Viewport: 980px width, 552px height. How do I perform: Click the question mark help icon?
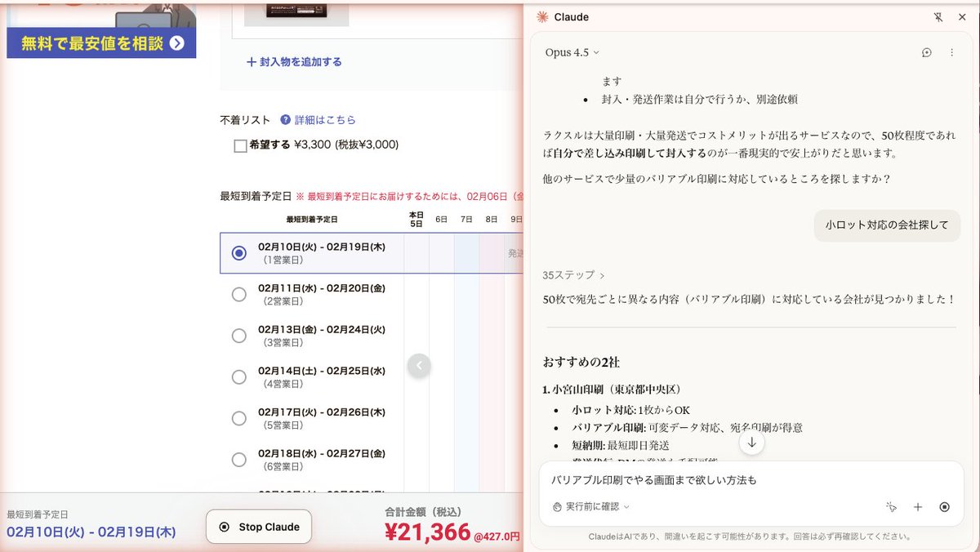[x=285, y=119]
